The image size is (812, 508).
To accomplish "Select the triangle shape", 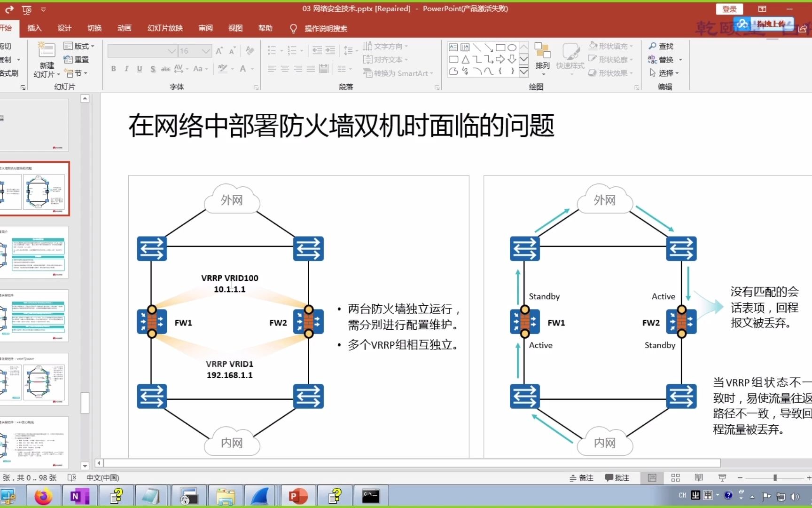I will click(465, 59).
